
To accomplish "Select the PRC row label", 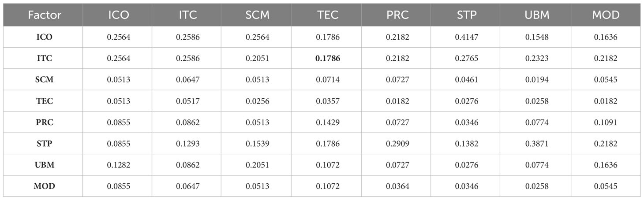I will click(x=44, y=122).
